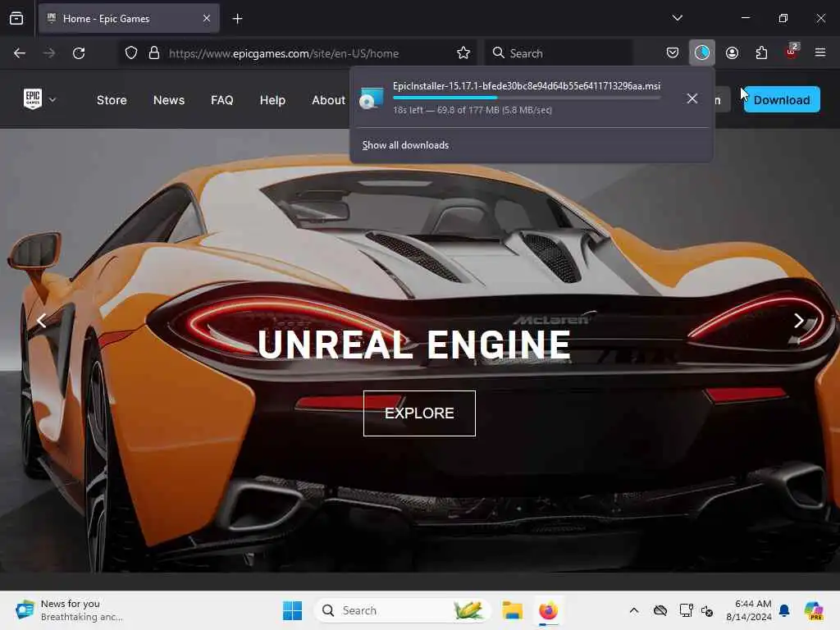Click the OneDrive cloud tray icon
The image size is (840, 630).
point(660,610)
